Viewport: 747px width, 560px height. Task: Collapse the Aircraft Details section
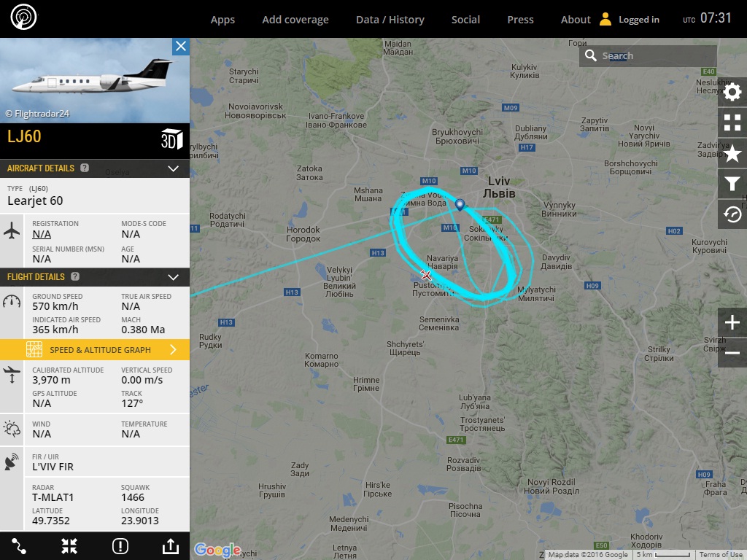[x=174, y=168]
